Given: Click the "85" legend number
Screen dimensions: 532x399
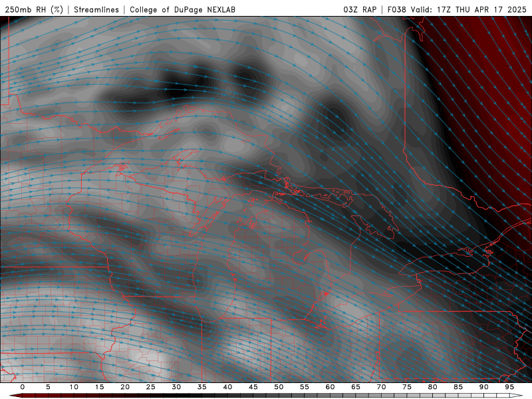Looking at the screenshot, I should click(458, 387).
